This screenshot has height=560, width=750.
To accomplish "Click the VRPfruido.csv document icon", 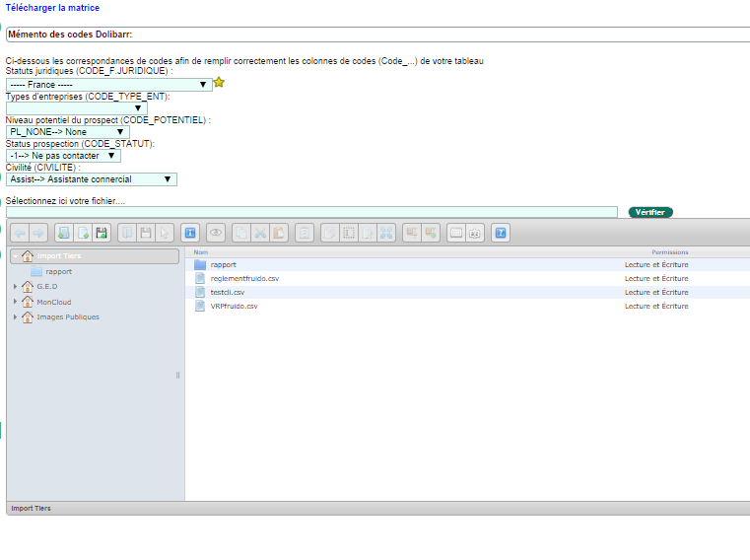I will click(x=200, y=306).
